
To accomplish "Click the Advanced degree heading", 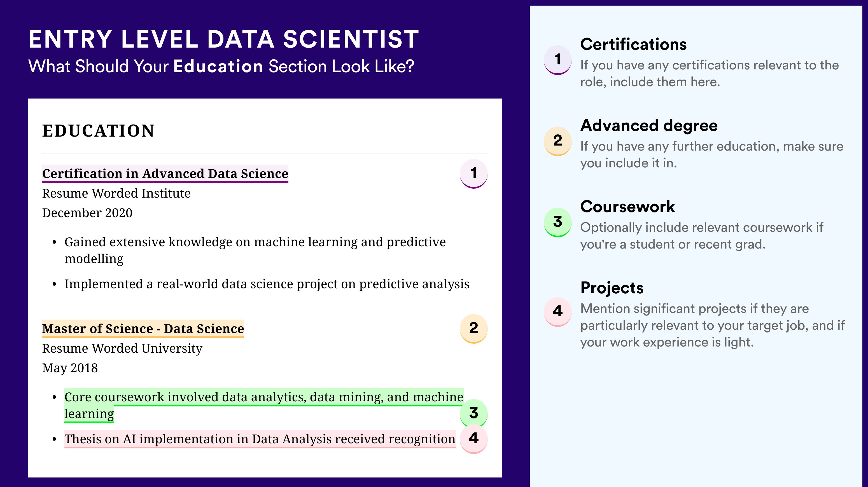I will [x=649, y=126].
